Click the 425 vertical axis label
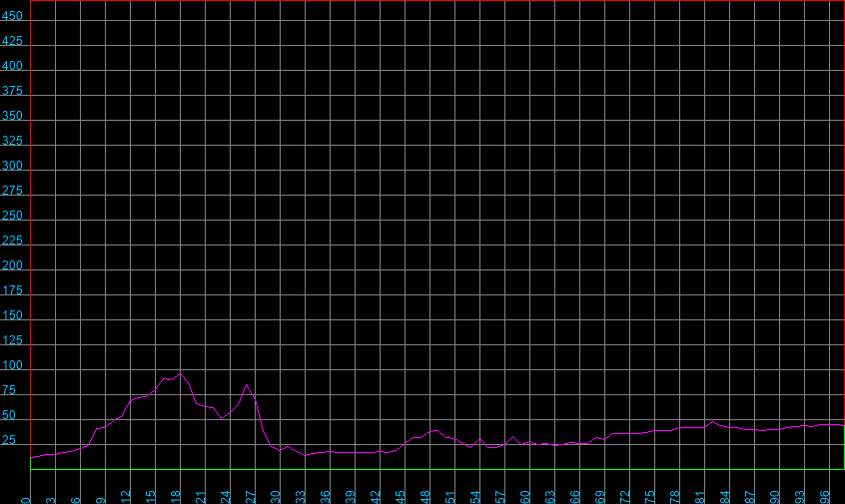This screenshot has height=504, width=845. [x=12, y=41]
